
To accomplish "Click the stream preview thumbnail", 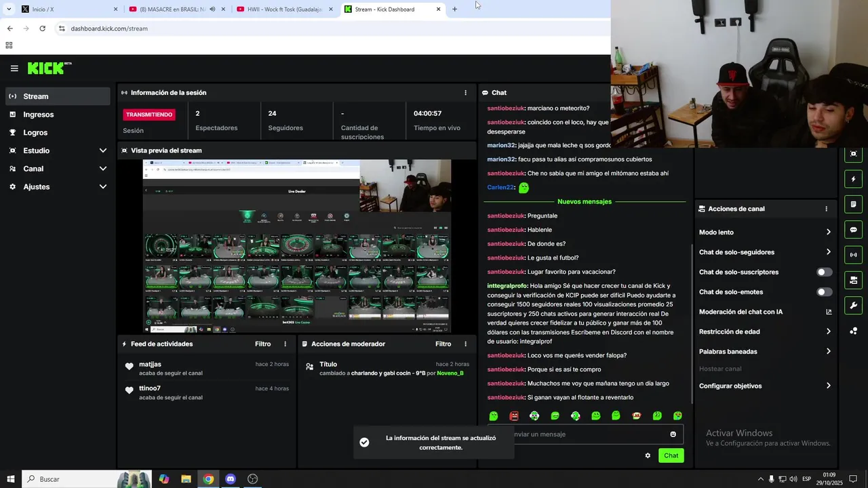I will 297,246.
